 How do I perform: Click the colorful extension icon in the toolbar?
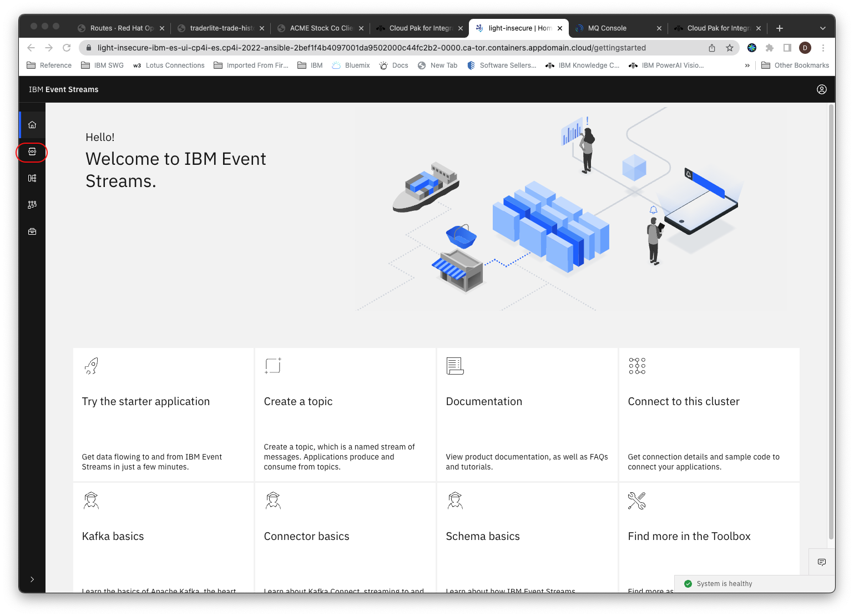(752, 48)
